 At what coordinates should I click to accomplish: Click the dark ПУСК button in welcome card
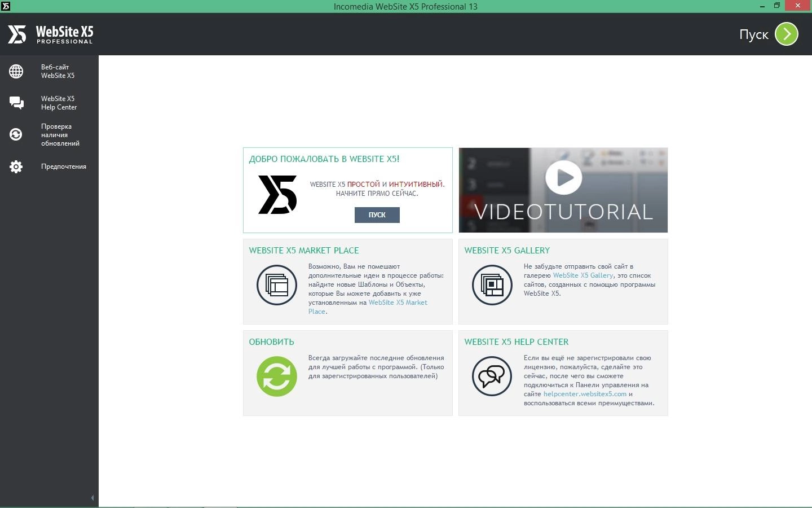(x=377, y=214)
